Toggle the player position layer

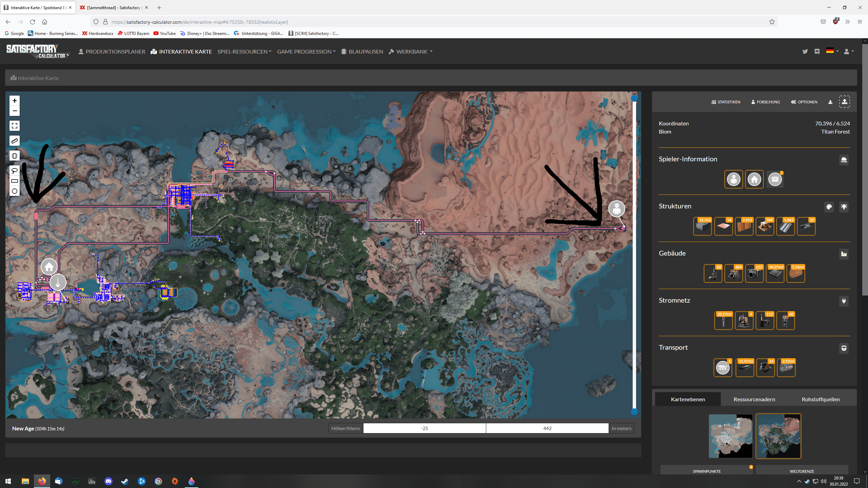[734, 179]
